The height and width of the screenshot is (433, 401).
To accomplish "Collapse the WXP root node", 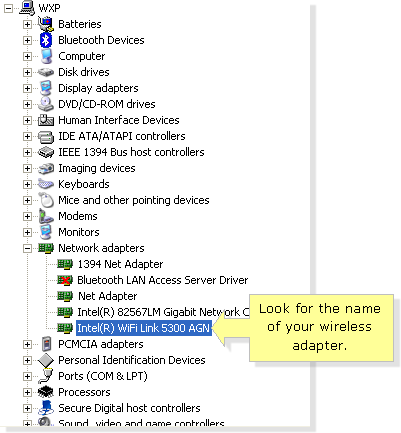I will pyautogui.click(x=8, y=8).
